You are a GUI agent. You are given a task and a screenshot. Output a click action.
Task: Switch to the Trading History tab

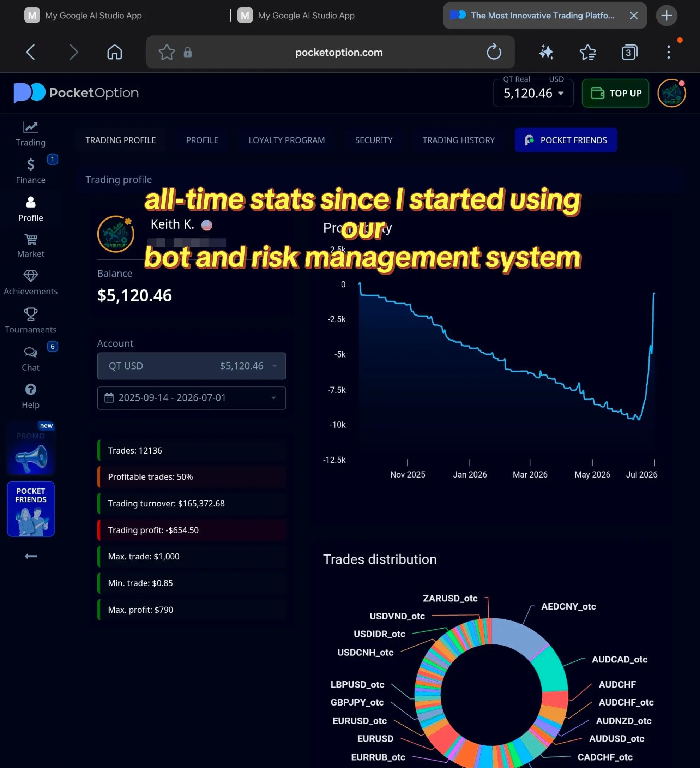458,140
